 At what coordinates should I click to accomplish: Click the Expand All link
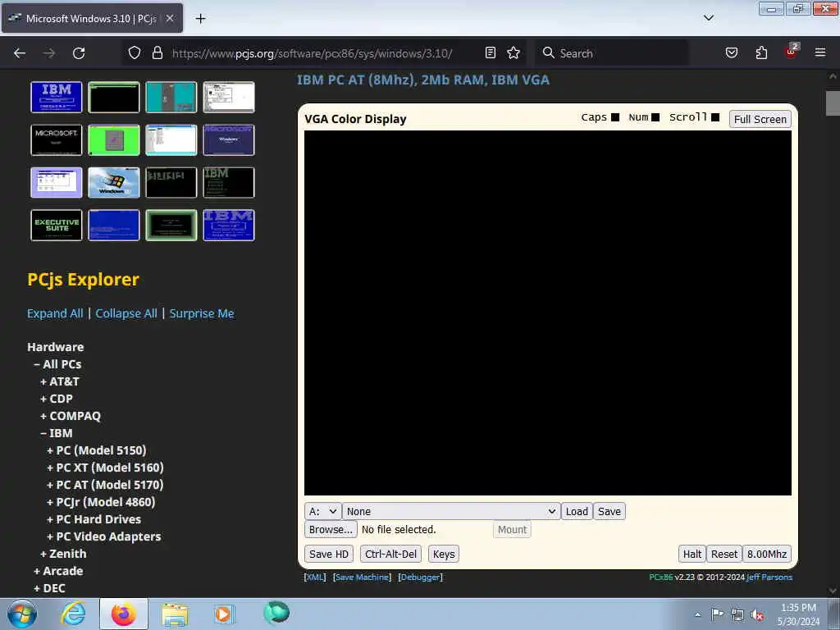55,313
